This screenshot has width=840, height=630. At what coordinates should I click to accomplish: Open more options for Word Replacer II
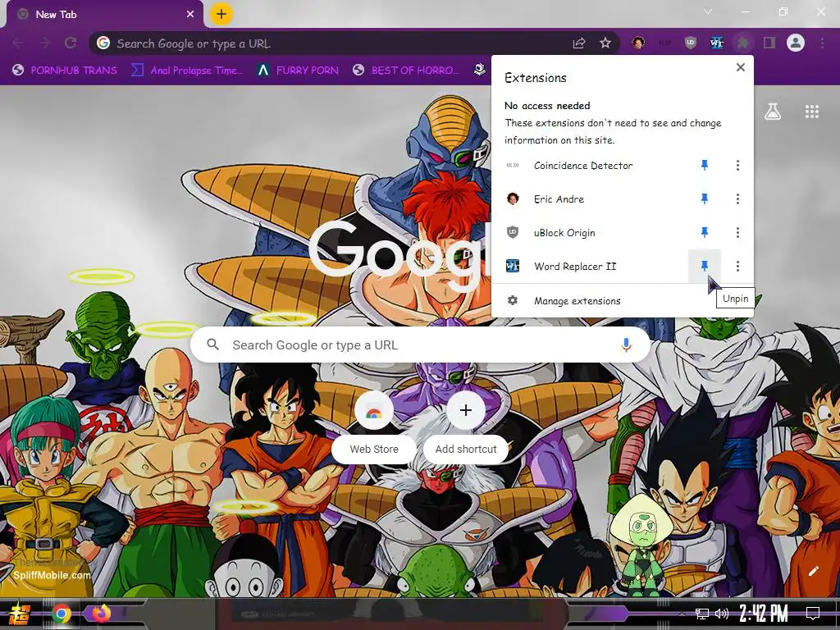[x=737, y=266]
